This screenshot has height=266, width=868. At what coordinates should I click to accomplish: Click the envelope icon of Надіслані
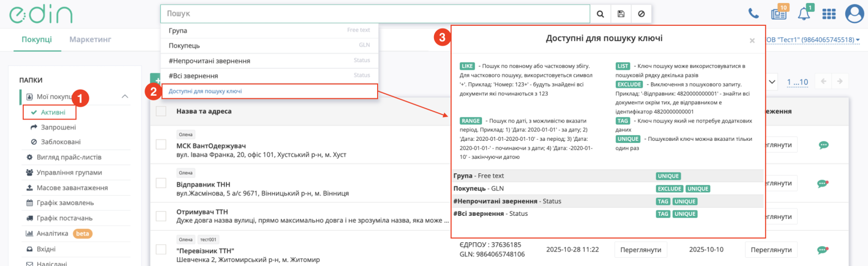coord(29,263)
